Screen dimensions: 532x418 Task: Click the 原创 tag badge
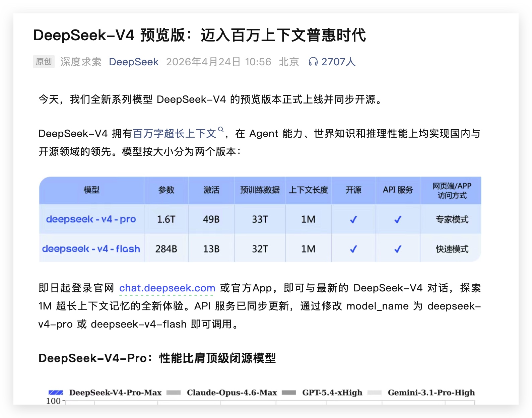44,62
